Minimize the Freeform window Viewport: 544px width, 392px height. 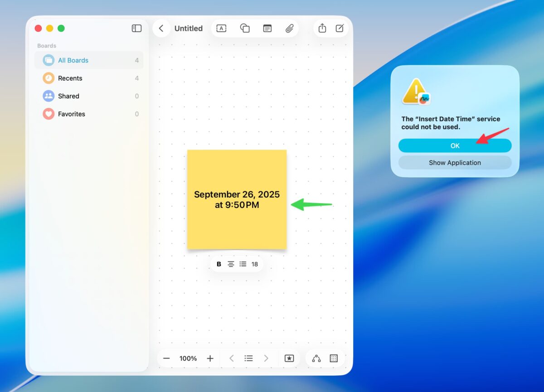click(50, 28)
